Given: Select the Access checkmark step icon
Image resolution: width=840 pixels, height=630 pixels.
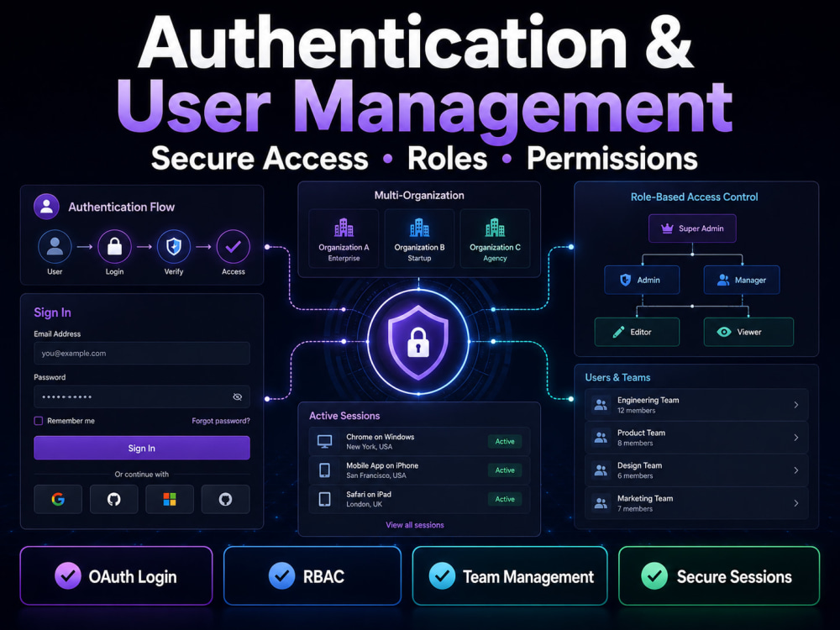Looking at the screenshot, I should (x=233, y=246).
